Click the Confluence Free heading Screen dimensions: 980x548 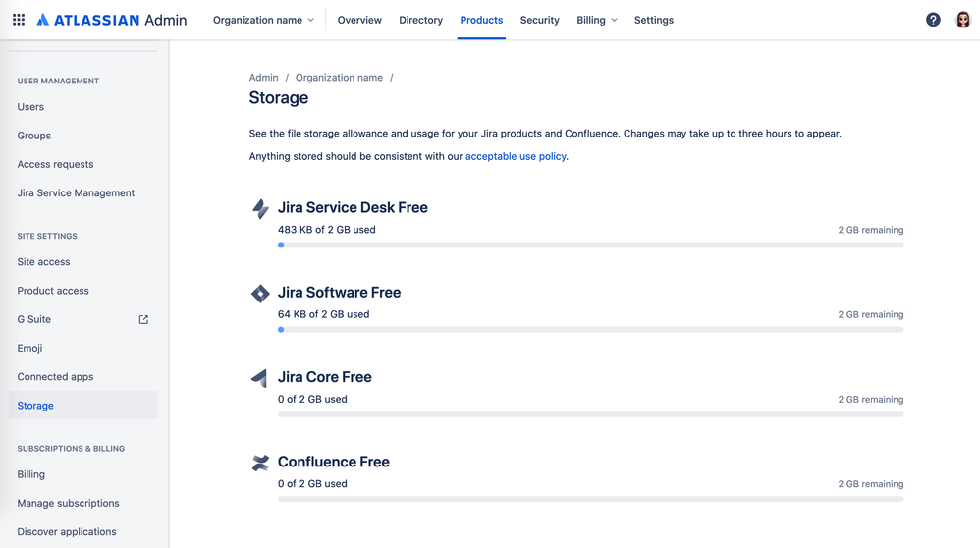click(334, 462)
